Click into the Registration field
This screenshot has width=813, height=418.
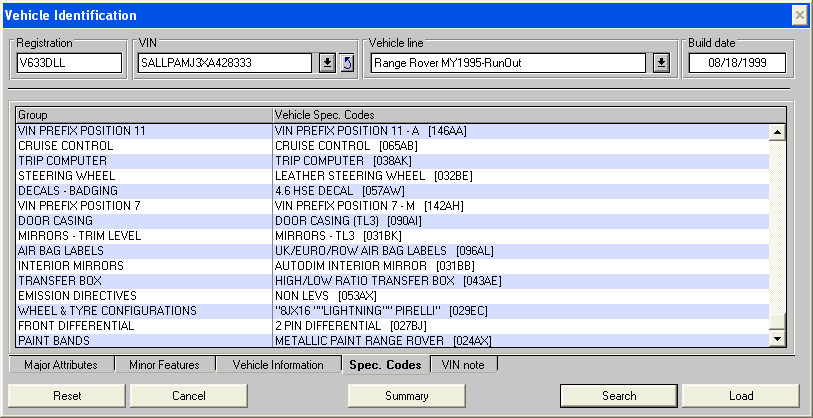pos(69,63)
